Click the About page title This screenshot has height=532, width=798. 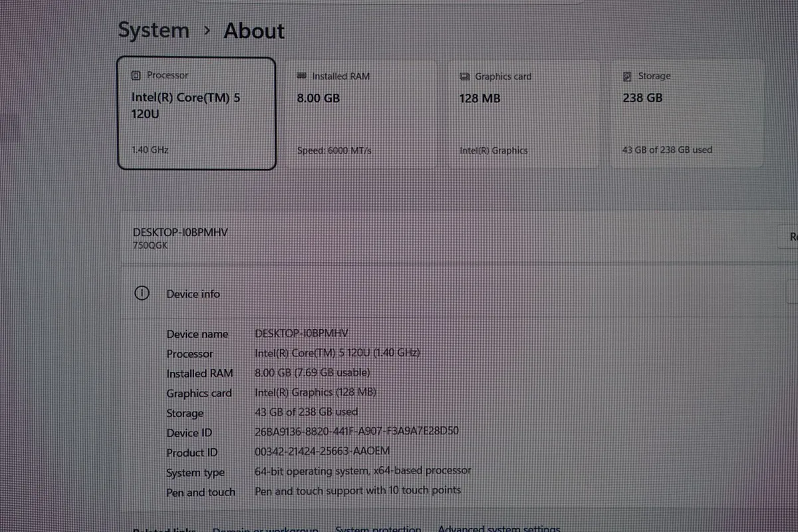(254, 31)
